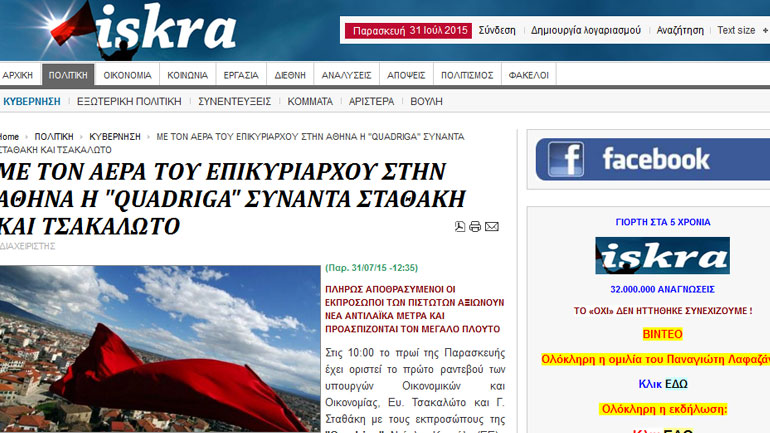The image size is (770, 433).
Task: Open the ΚΟΙΝΩΝΙΑ section
Action: [188, 75]
